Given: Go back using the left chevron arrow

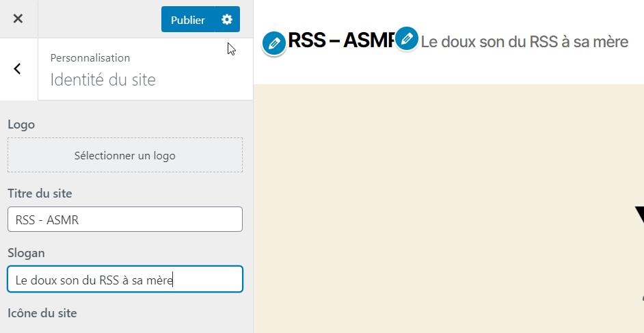Looking at the screenshot, I should click(17, 69).
